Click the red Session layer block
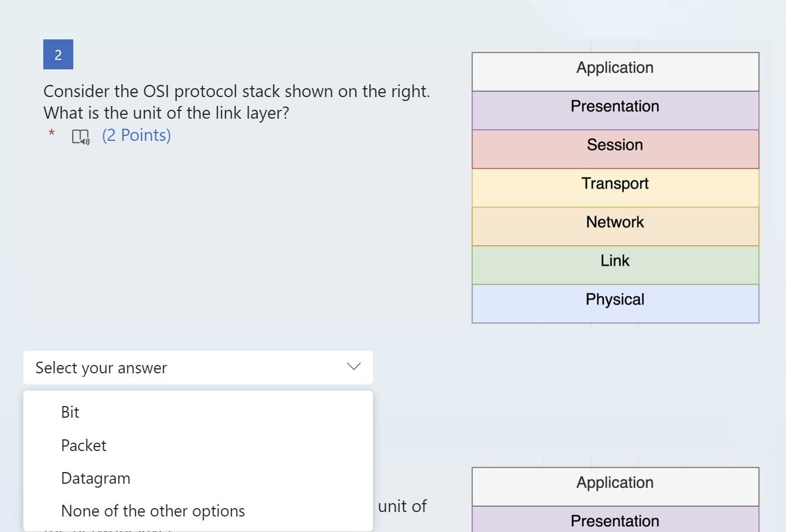This screenshot has width=786, height=532. pos(615,149)
